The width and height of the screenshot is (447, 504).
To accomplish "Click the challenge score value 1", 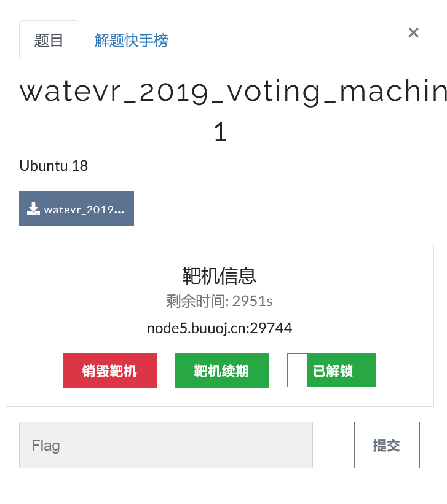I will click(220, 132).
